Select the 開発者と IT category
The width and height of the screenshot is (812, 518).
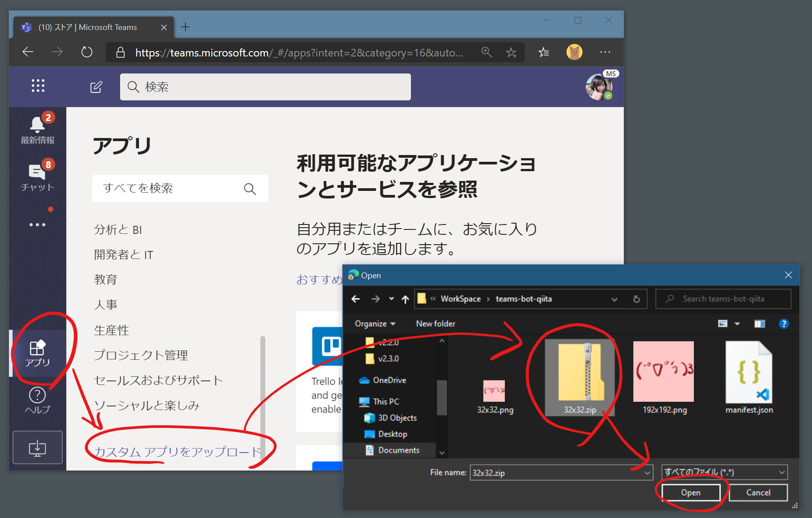124,255
